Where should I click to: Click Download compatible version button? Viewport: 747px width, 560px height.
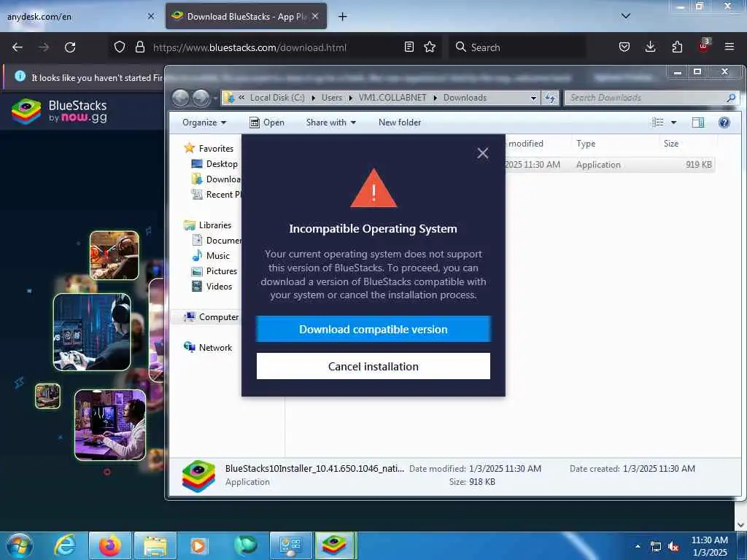(x=373, y=329)
